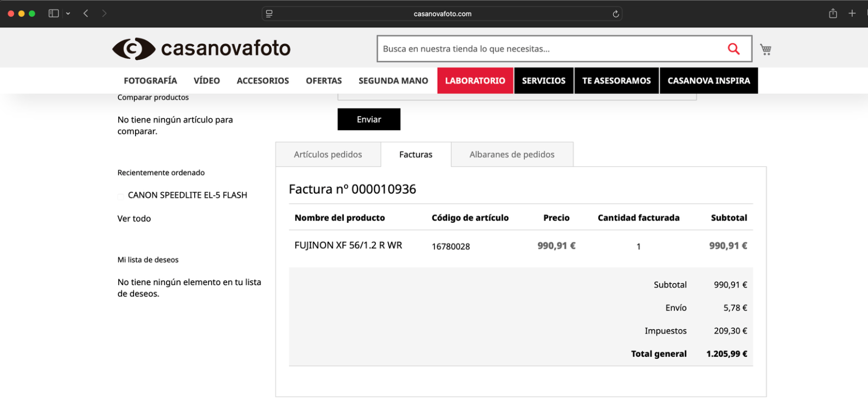The width and height of the screenshot is (868, 418).
Task: Select the Facturas tab
Action: point(416,155)
